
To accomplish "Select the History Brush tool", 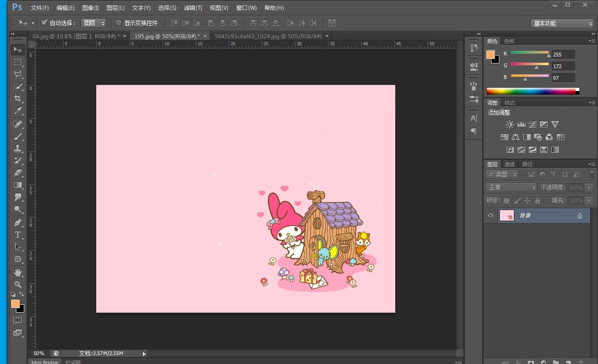I will click(x=18, y=161).
